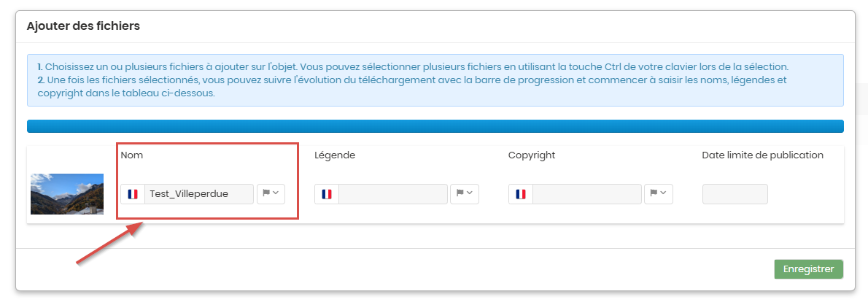Click the Enregistrer button
Screen dimensions: 868x305
click(x=808, y=269)
